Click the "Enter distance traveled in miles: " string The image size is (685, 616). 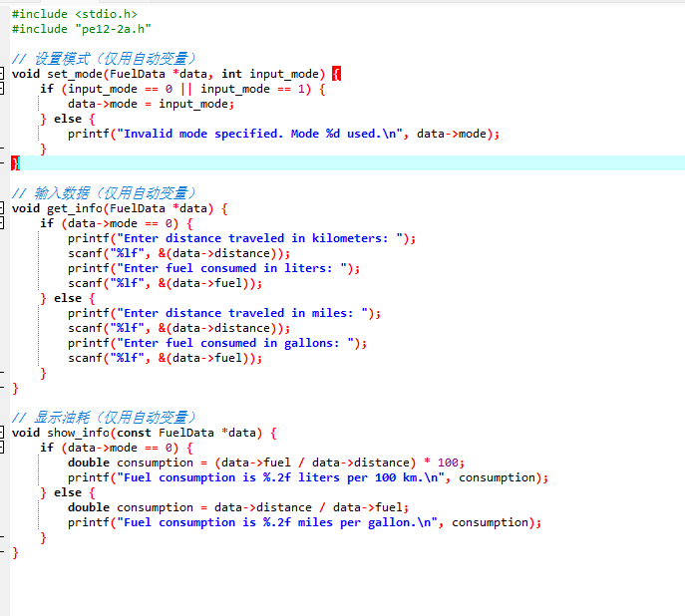[x=242, y=313]
